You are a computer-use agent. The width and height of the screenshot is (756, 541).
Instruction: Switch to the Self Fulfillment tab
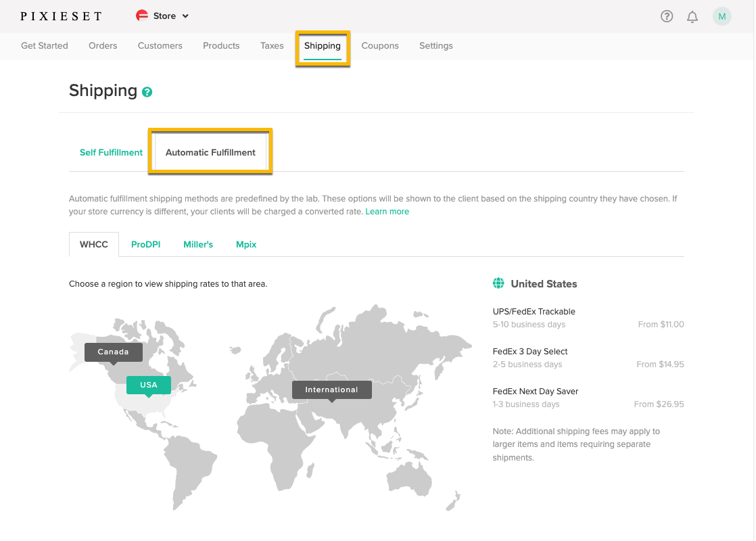pyautogui.click(x=111, y=153)
